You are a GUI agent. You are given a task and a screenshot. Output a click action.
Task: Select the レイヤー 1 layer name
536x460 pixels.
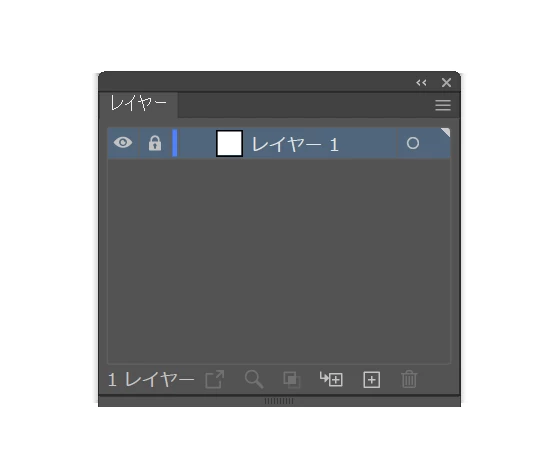(x=295, y=144)
